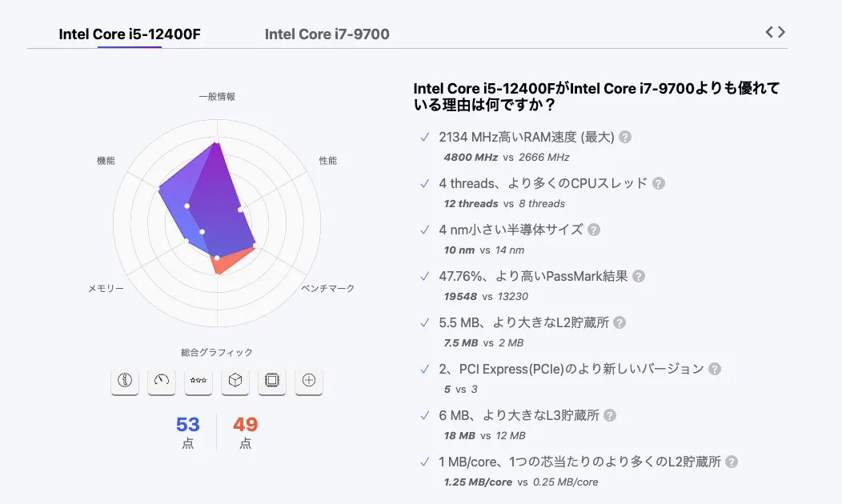Show help for PassMark result item
842x504 pixels.
pos(639,277)
